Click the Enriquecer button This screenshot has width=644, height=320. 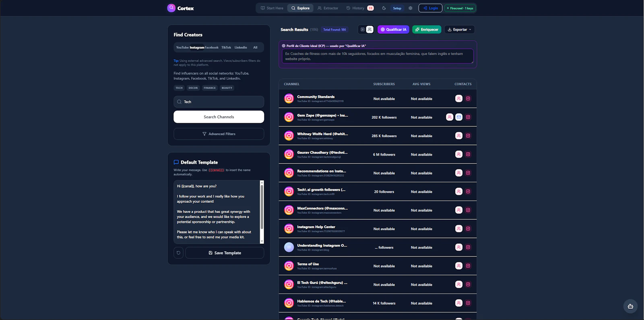(x=427, y=29)
